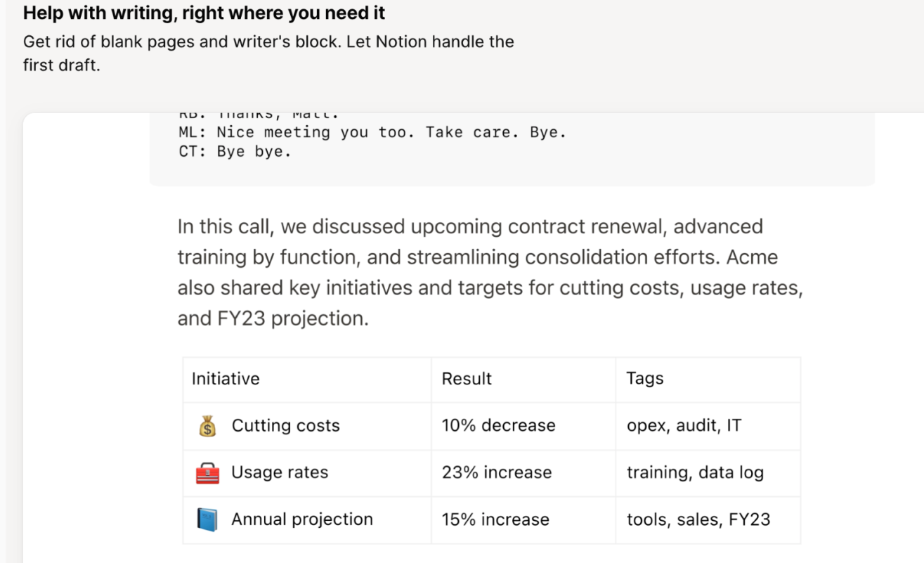Click the subheading starting "Get rid of blank pages"

click(268, 55)
